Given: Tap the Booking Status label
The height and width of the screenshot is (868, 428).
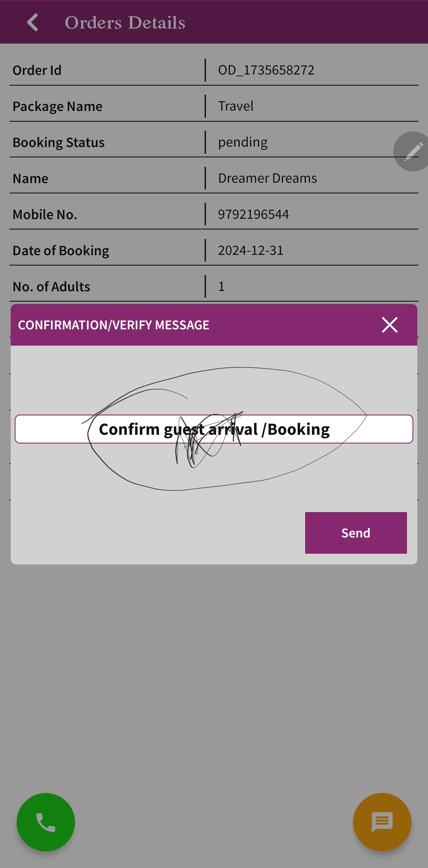Looking at the screenshot, I should pyautogui.click(x=58, y=143).
